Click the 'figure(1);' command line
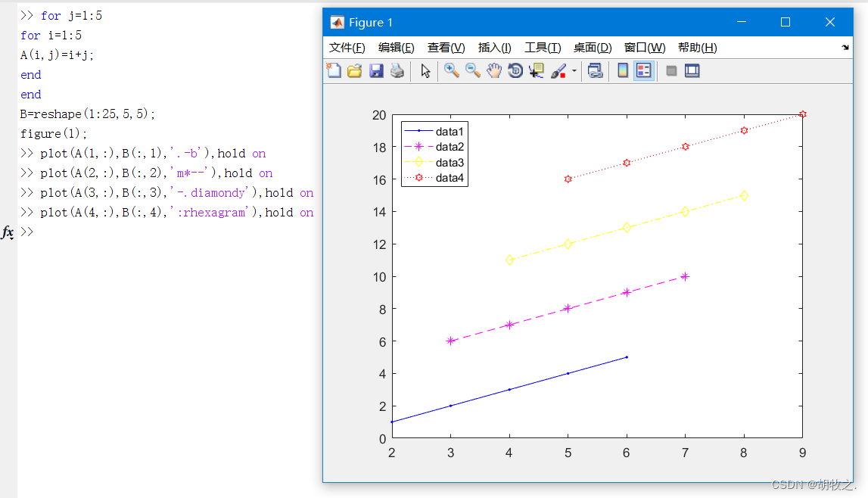The width and height of the screenshot is (868, 498). tap(54, 134)
